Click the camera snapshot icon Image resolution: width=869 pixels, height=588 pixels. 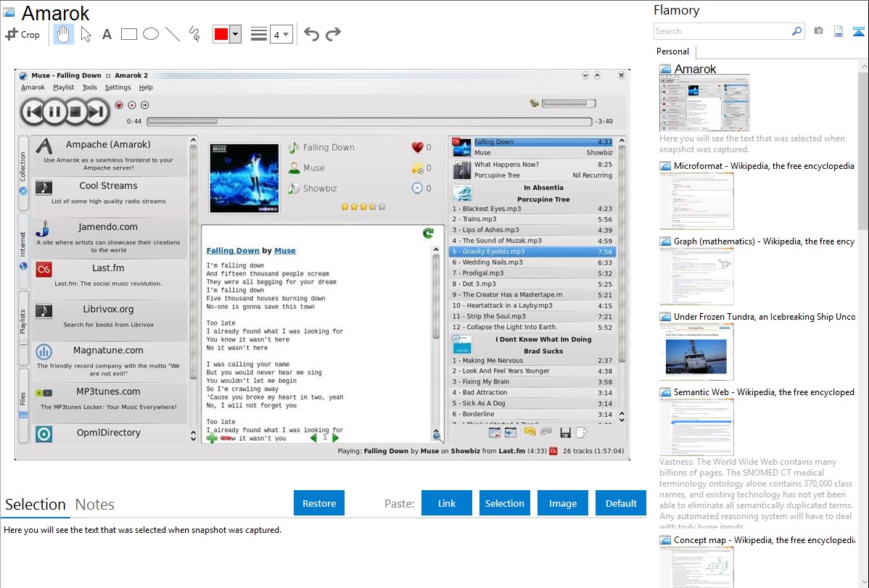coord(818,31)
